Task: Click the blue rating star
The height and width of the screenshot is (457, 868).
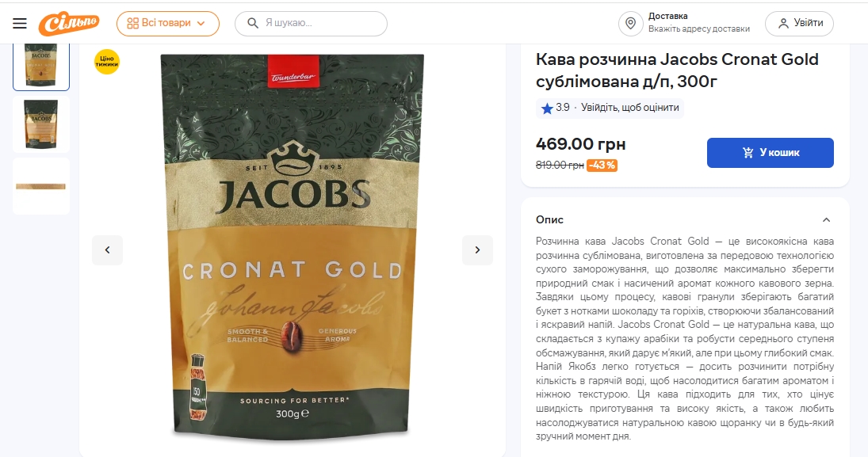Action: tap(547, 109)
